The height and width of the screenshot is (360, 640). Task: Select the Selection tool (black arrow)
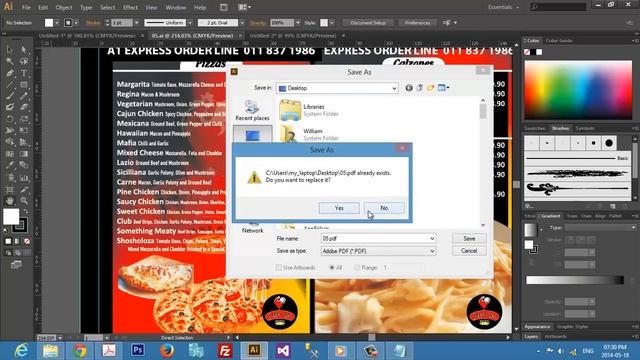[x=10, y=49]
